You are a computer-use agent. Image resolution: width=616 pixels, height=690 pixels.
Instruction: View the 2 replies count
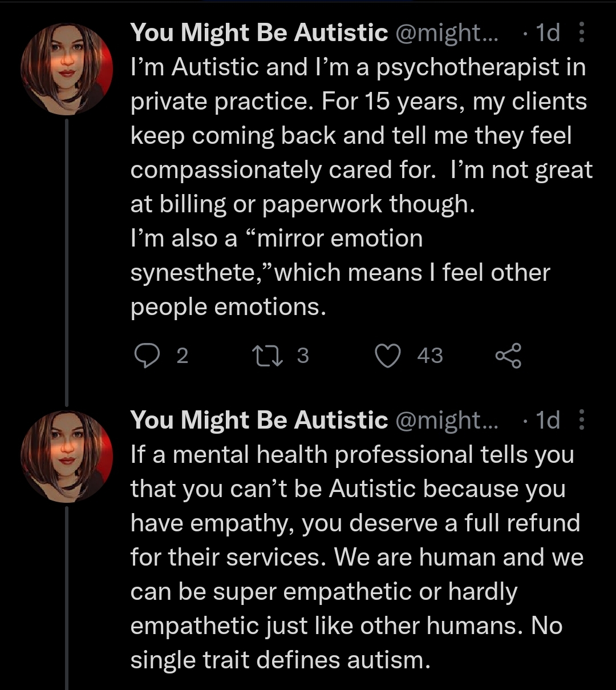[x=182, y=356]
